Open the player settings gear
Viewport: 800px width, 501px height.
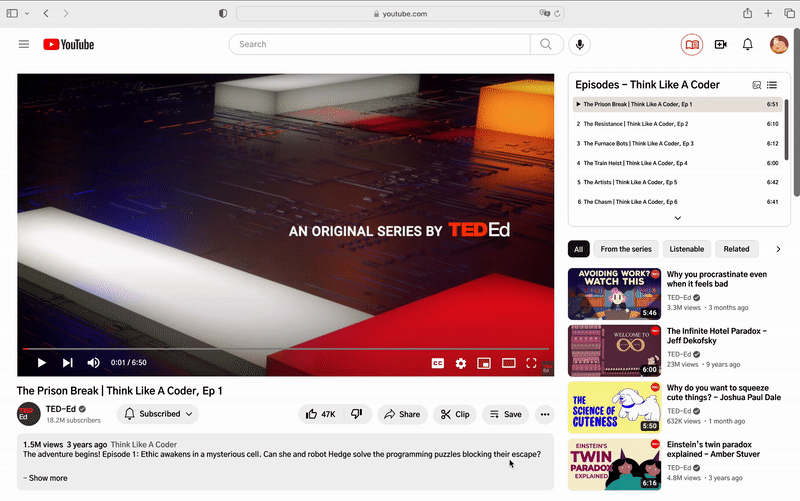[461, 363]
